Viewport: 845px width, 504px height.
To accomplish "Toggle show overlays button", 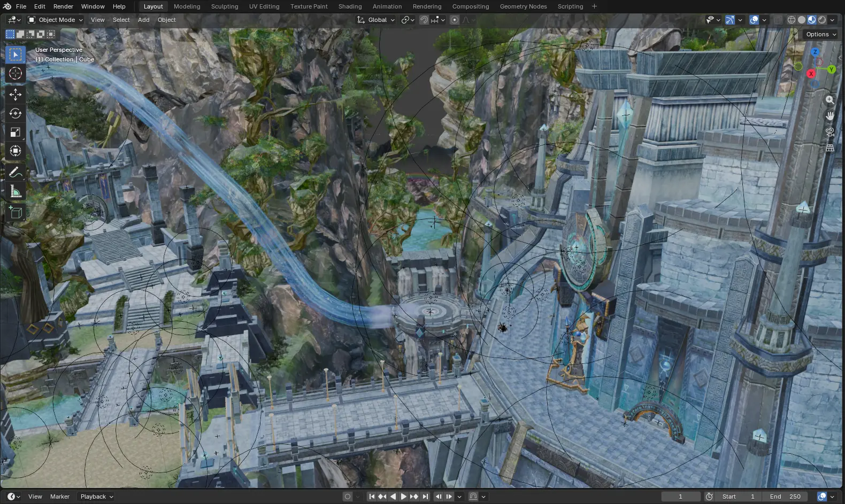I will (x=754, y=20).
